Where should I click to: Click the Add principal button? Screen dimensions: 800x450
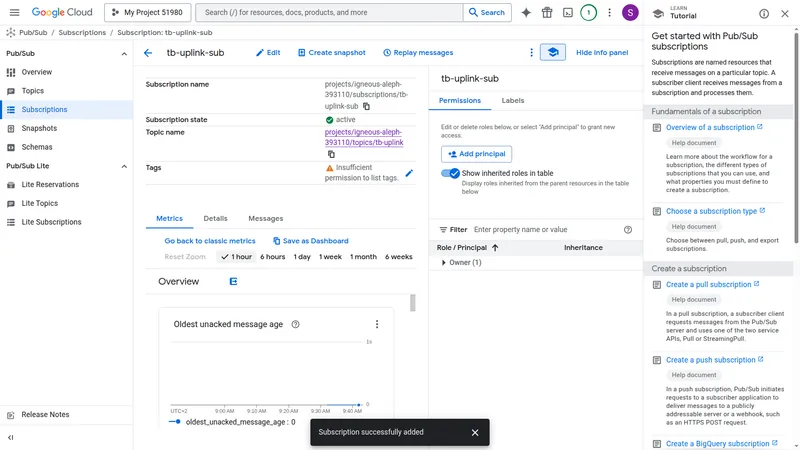coord(477,154)
